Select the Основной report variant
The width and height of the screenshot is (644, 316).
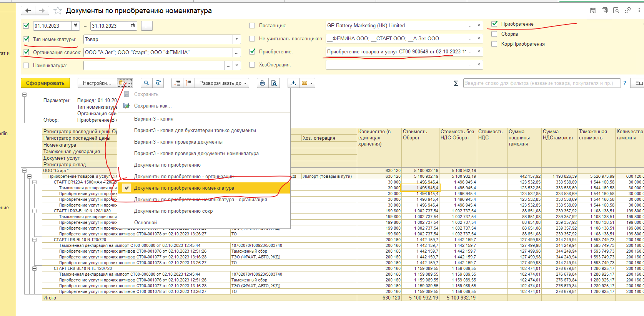click(145, 223)
